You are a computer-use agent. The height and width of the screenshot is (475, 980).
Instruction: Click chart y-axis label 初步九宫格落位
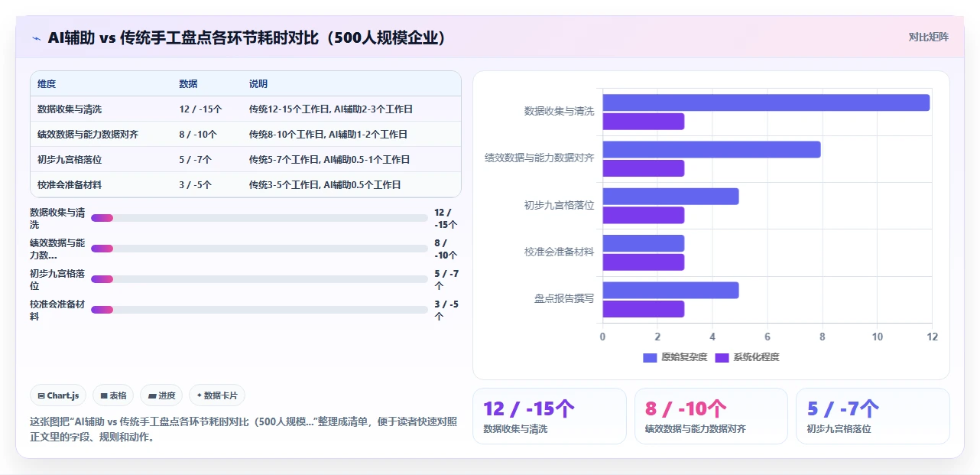(560, 205)
